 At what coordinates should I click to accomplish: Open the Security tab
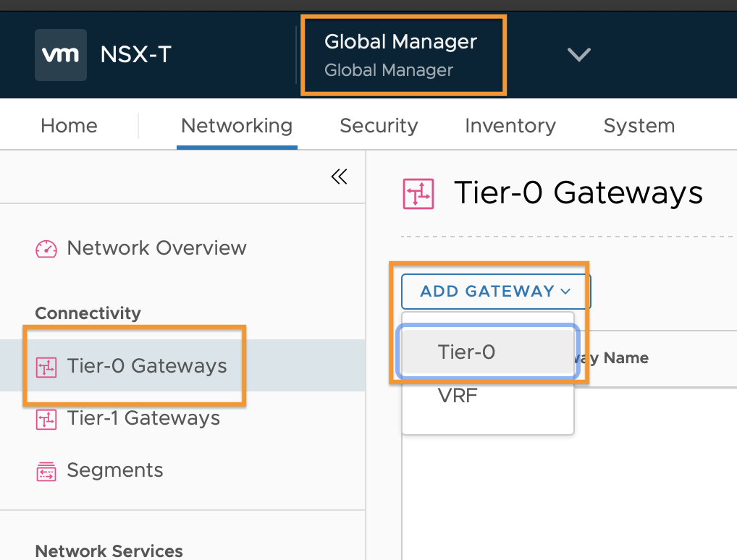(x=379, y=125)
